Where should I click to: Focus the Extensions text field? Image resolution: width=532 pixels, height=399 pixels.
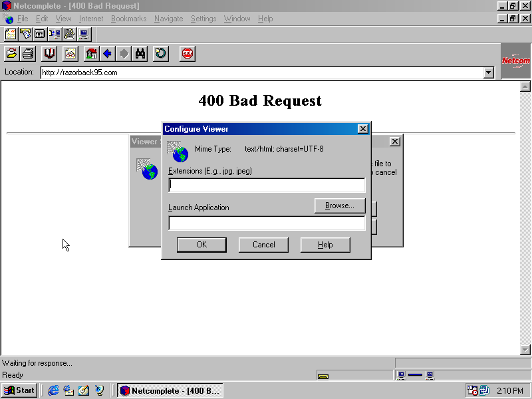(x=267, y=185)
